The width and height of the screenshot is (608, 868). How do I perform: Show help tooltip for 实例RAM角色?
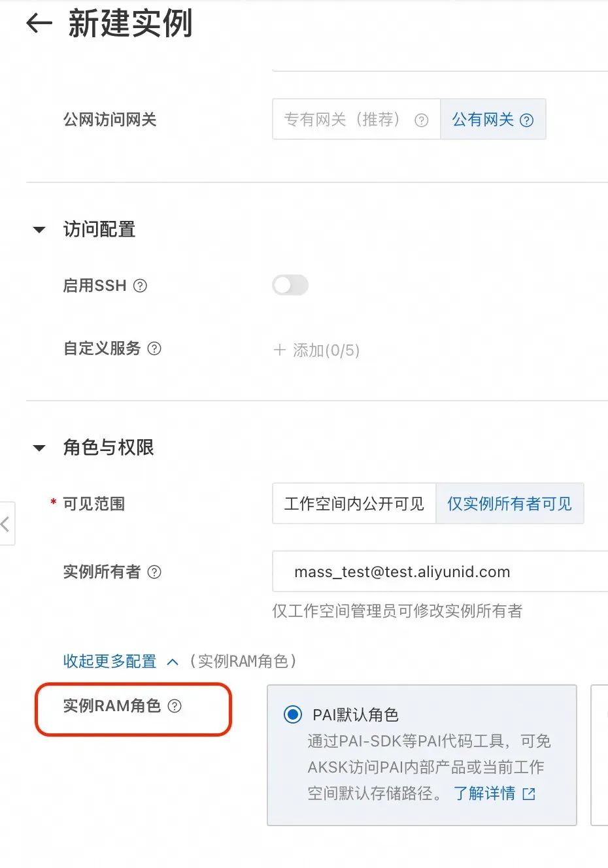coord(175,706)
